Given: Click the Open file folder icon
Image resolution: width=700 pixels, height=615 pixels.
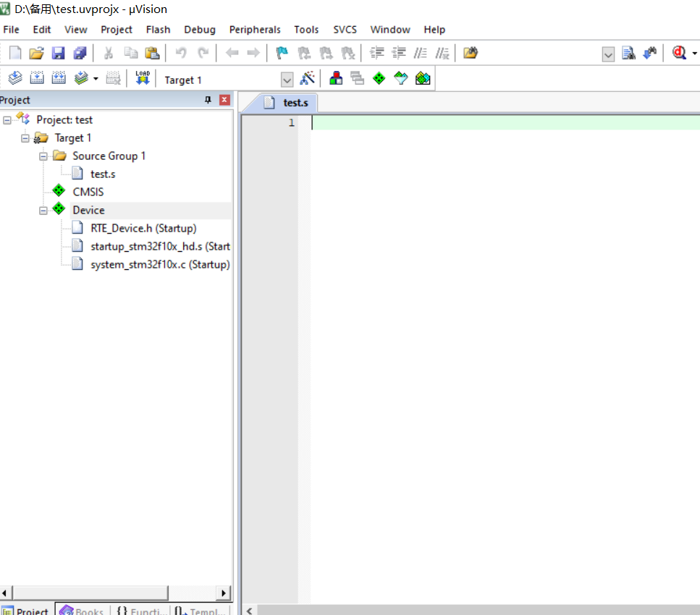Looking at the screenshot, I should [x=37, y=53].
